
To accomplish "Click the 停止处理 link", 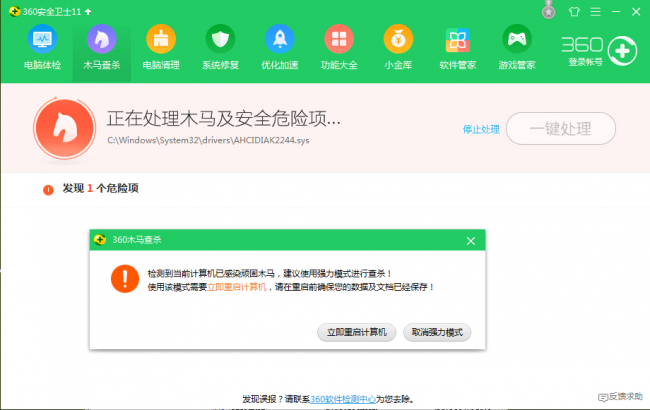I will [x=481, y=130].
